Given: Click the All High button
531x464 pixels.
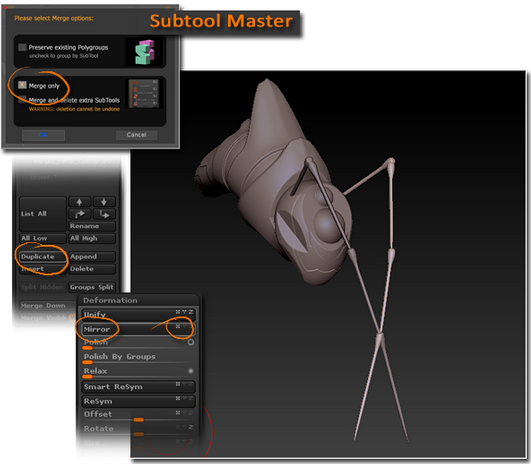Looking at the screenshot, I should pyautogui.click(x=92, y=238).
